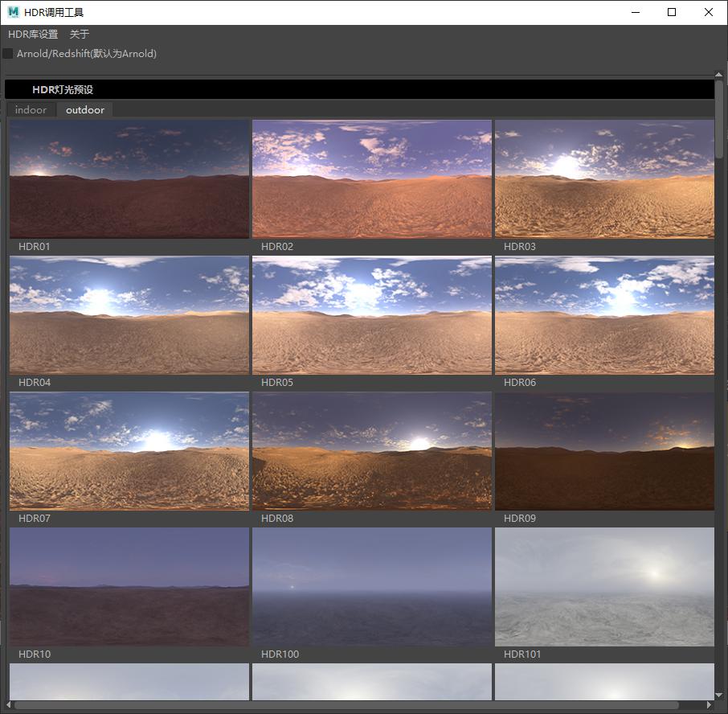
Task: Click the horizontal scrollbar at bottom
Action: coord(346,705)
